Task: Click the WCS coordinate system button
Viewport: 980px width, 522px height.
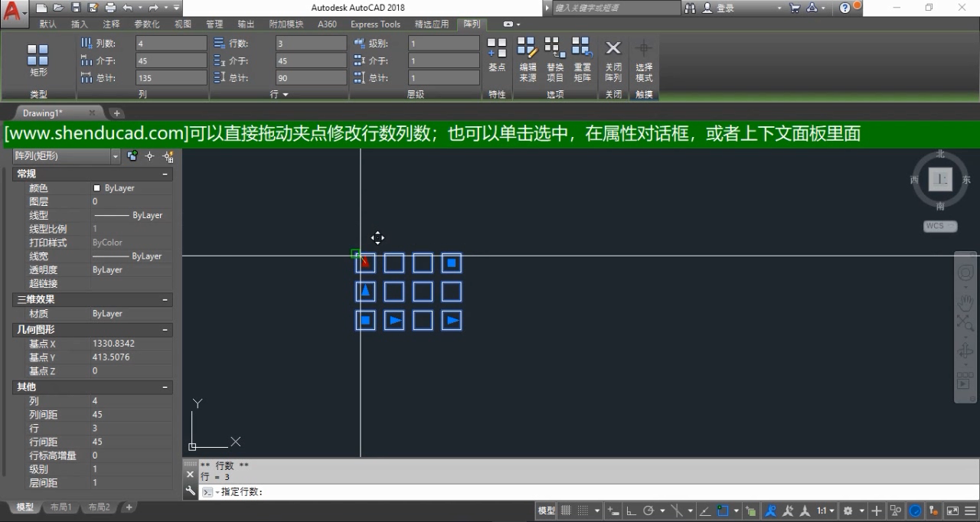Action: click(x=940, y=227)
